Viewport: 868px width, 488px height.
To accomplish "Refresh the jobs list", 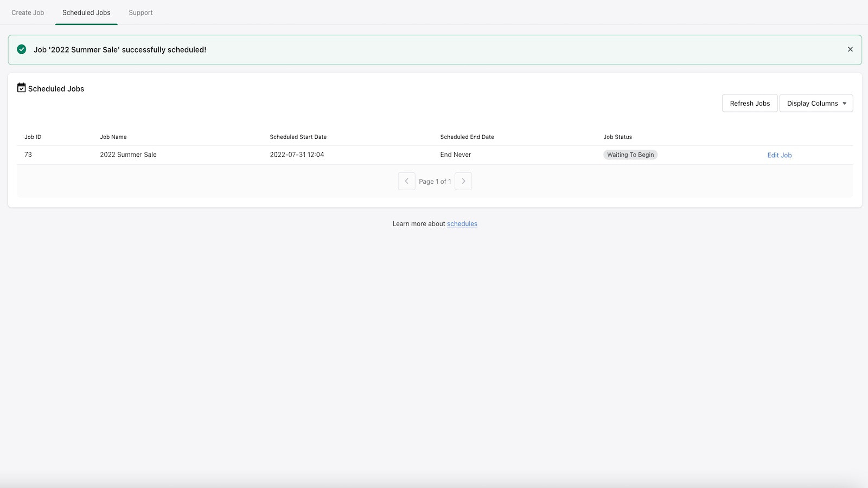I will (x=750, y=103).
